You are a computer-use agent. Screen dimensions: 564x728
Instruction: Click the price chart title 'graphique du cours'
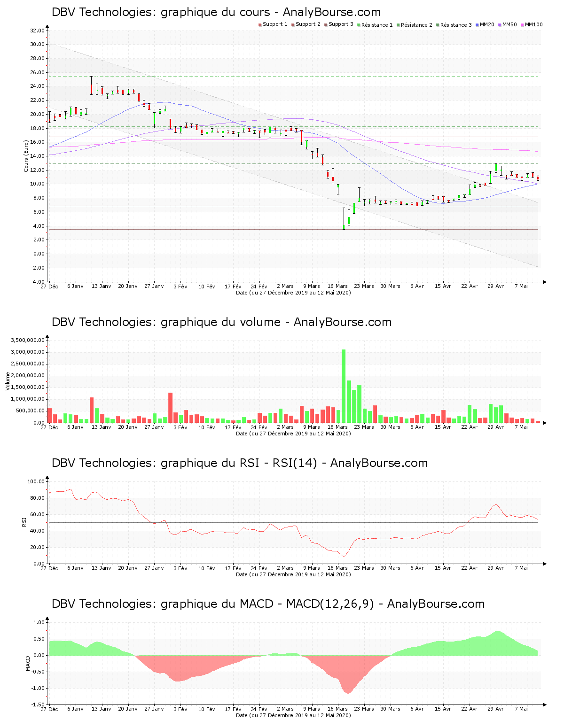tap(216, 12)
